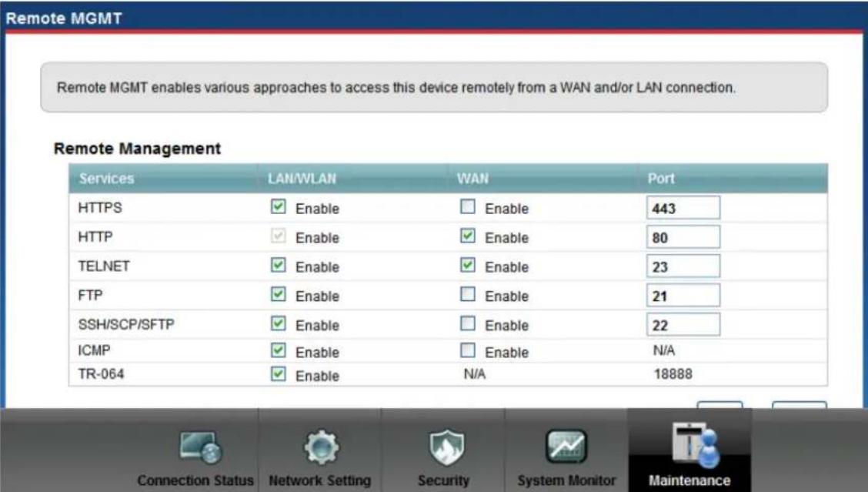Disable HTTPS on LAN/WLAN checkbox
Image resolution: width=868 pixels, height=492 pixels.
(278, 206)
